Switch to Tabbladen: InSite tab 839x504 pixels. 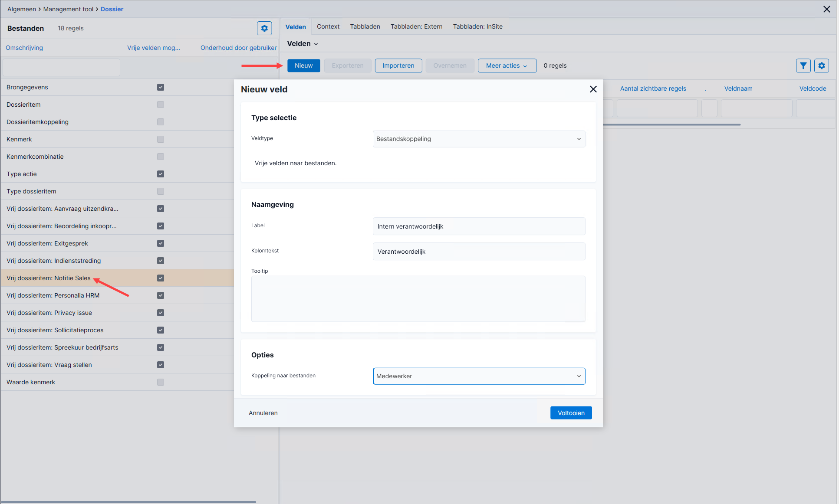tap(477, 26)
